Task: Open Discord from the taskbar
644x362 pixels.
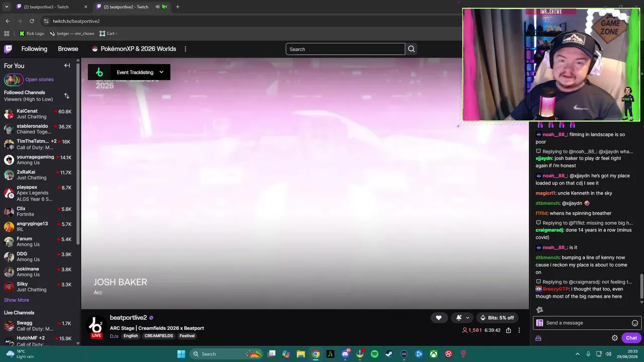Action: click(x=345, y=354)
